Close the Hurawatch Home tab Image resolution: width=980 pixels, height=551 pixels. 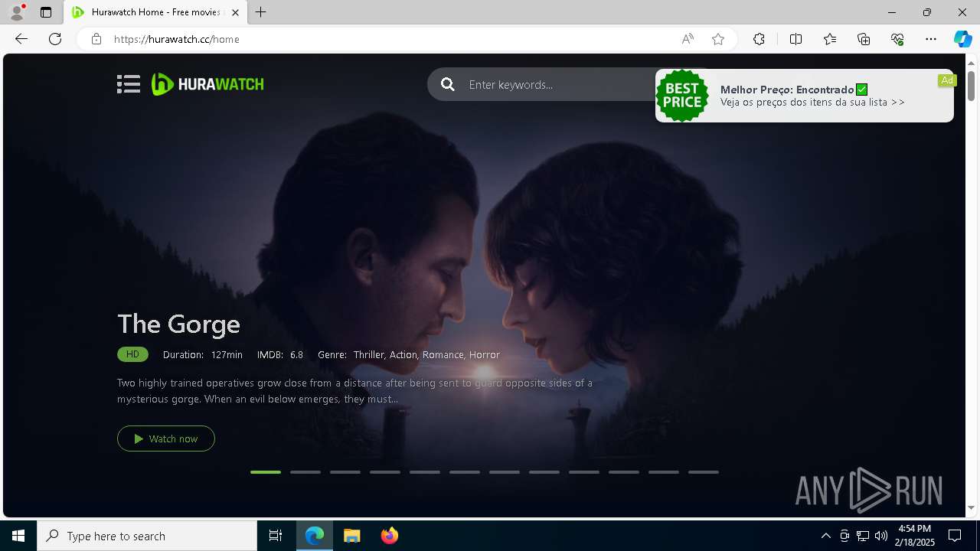[x=235, y=12]
